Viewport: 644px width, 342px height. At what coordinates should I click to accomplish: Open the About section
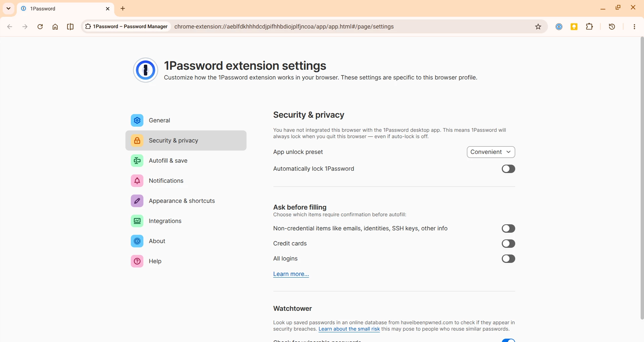tap(186, 241)
